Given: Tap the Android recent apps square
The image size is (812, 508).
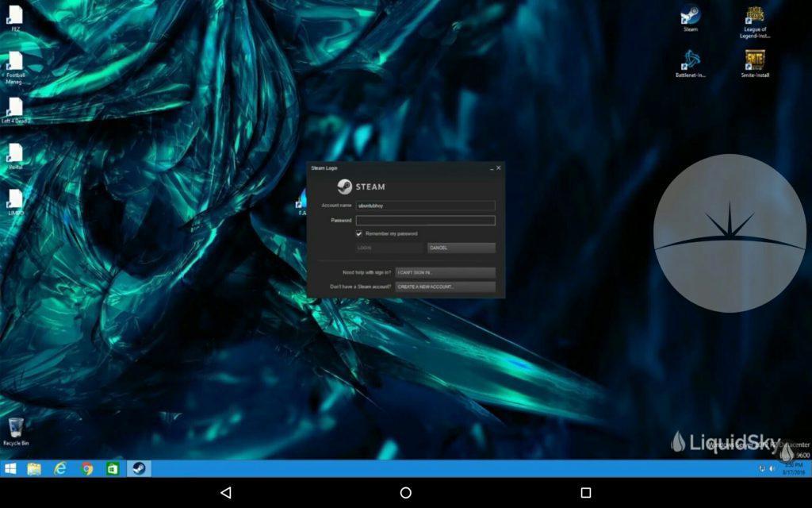Looking at the screenshot, I should (x=586, y=492).
